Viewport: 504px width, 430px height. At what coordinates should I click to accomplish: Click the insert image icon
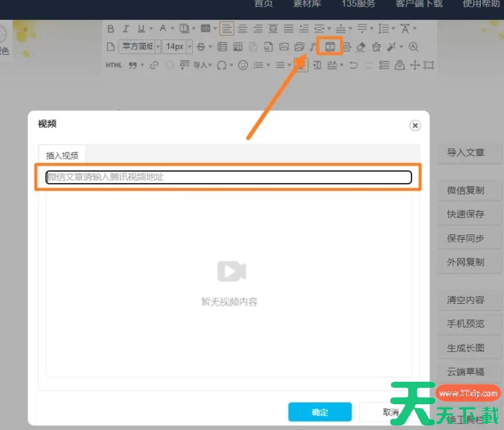[x=283, y=47]
